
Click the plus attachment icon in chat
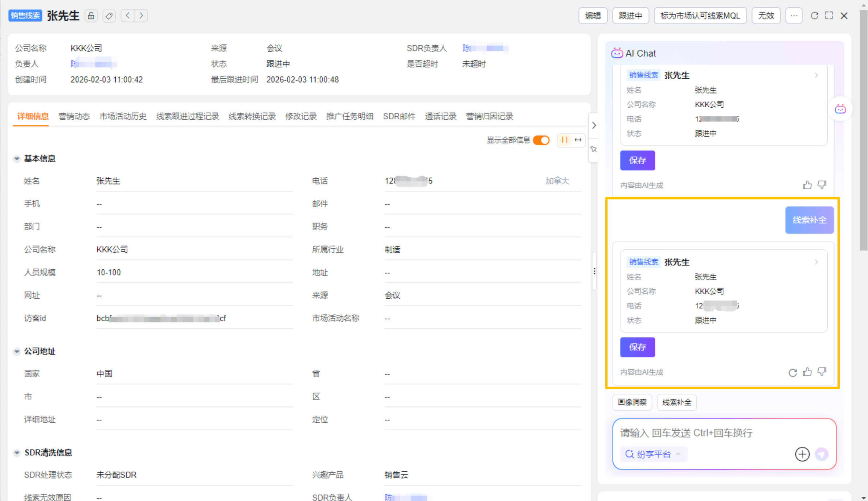pos(802,454)
